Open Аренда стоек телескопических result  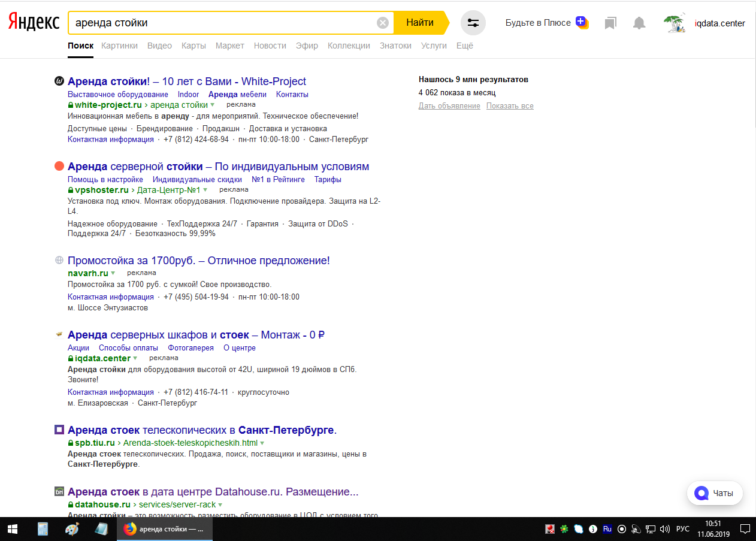(x=202, y=430)
